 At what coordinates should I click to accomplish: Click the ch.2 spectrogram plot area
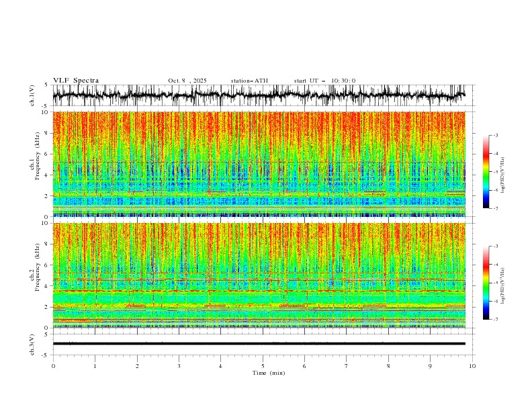coord(259,275)
